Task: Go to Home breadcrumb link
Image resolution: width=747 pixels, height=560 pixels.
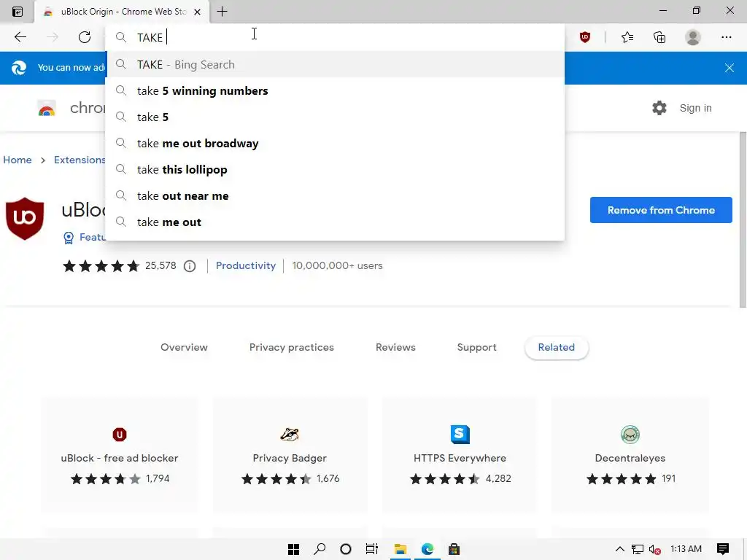Action: coord(18,160)
